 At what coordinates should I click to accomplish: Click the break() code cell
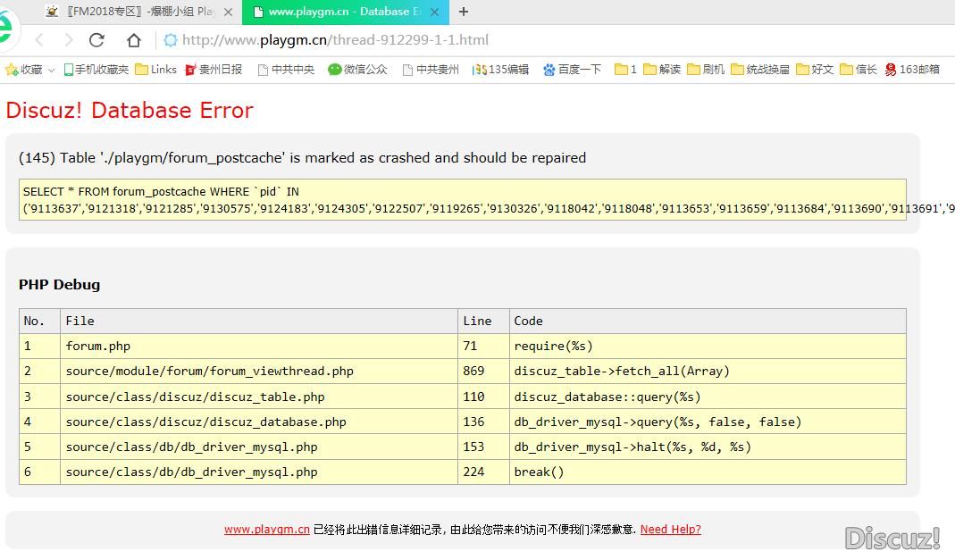point(708,472)
